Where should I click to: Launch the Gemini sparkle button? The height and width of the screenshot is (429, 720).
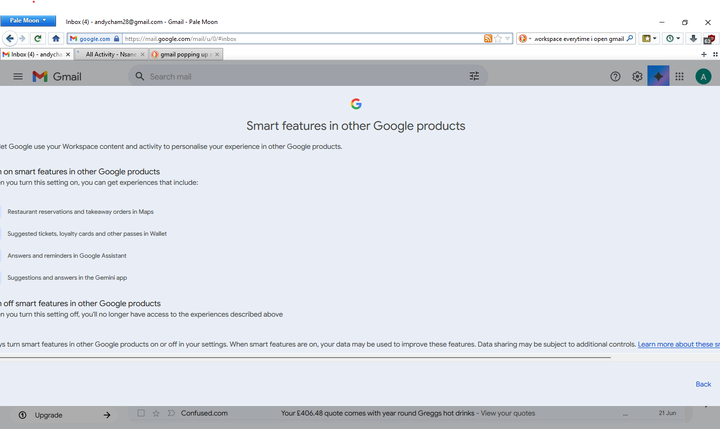point(658,76)
